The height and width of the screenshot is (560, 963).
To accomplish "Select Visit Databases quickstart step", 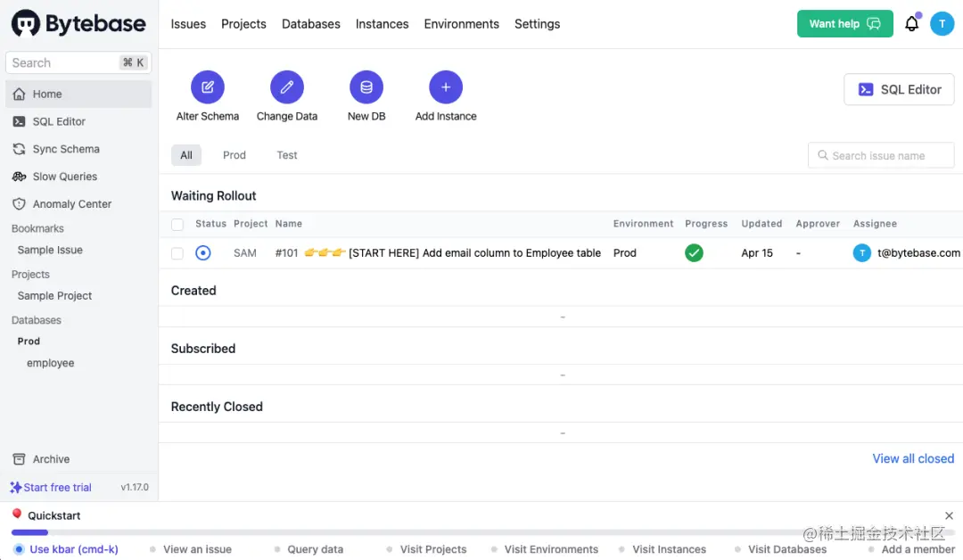I will pos(780,549).
